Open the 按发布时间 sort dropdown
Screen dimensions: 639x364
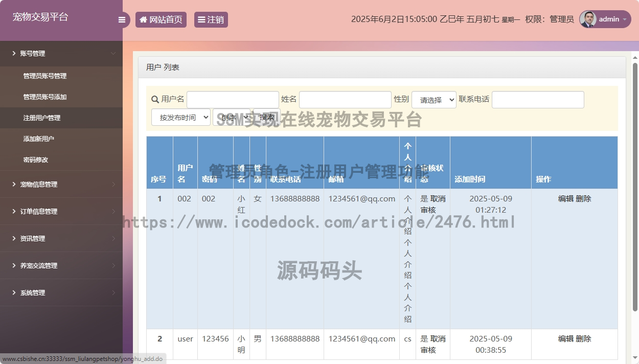(x=181, y=117)
